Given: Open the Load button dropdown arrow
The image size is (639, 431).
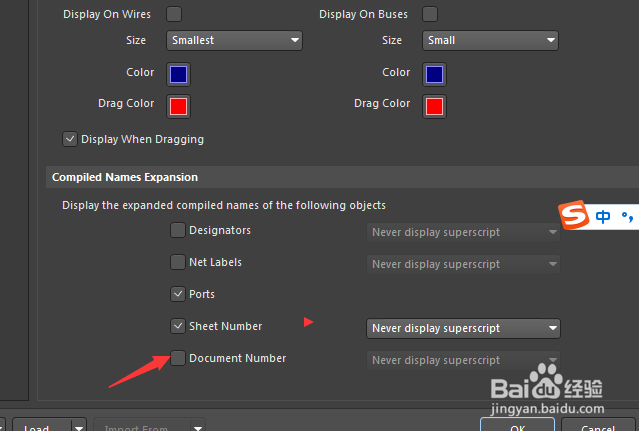Looking at the screenshot, I should point(79,427).
